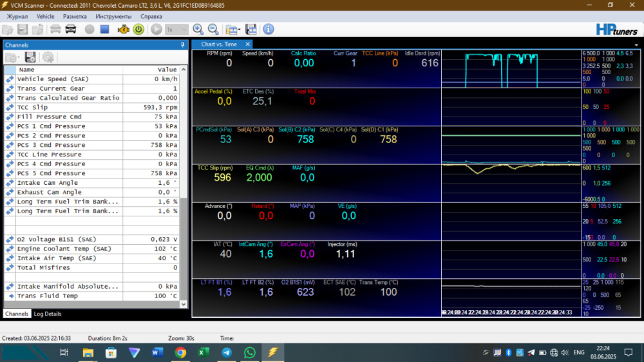Image resolution: width=644 pixels, height=362 pixels.
Task: Toggle the Channels panel pin
Action: point(183,44)
